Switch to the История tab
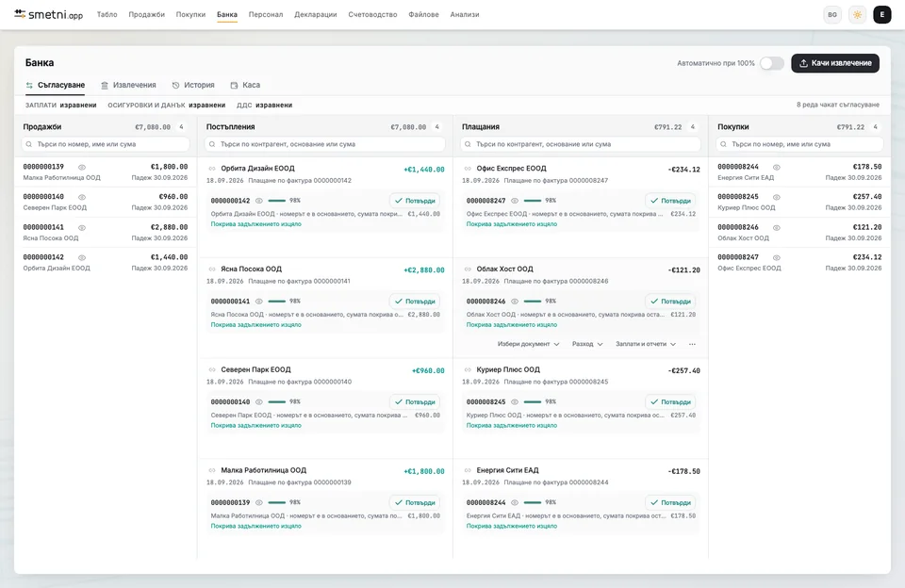 [x=192, y=85]
